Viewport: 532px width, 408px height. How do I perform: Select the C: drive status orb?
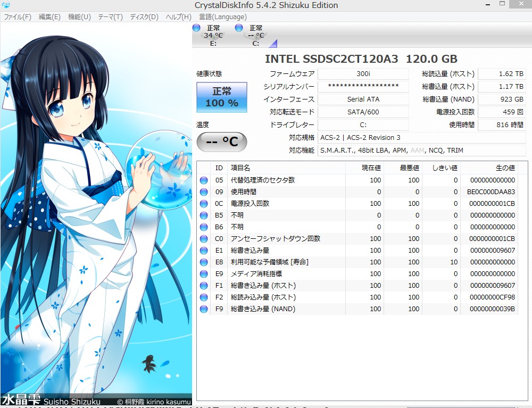(x=239, y=28)
